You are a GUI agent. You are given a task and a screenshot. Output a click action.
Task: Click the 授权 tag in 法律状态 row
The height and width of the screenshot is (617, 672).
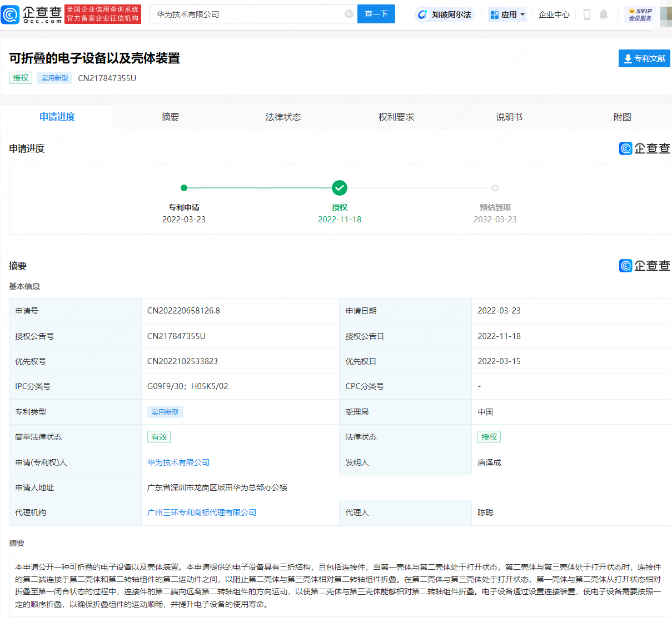(489, 437)
